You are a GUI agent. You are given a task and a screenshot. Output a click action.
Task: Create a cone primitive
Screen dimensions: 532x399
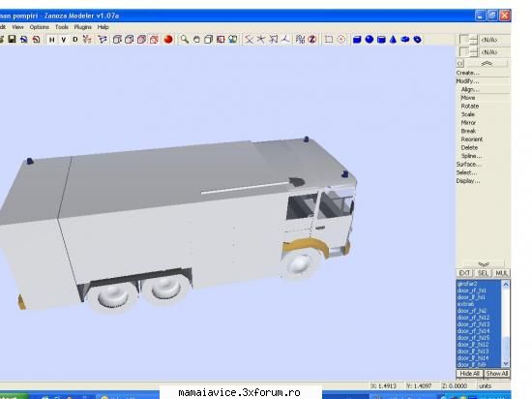point(393,40)
